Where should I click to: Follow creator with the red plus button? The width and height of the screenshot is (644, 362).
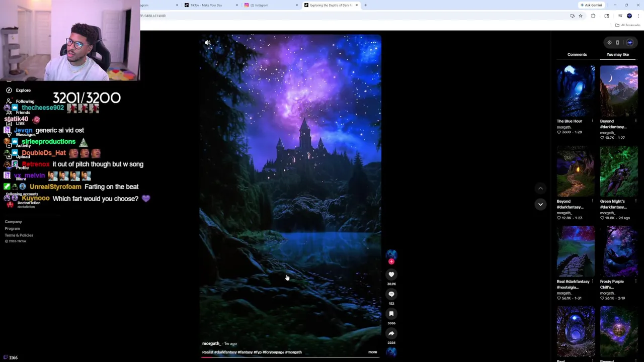click(x=391, y=261)
